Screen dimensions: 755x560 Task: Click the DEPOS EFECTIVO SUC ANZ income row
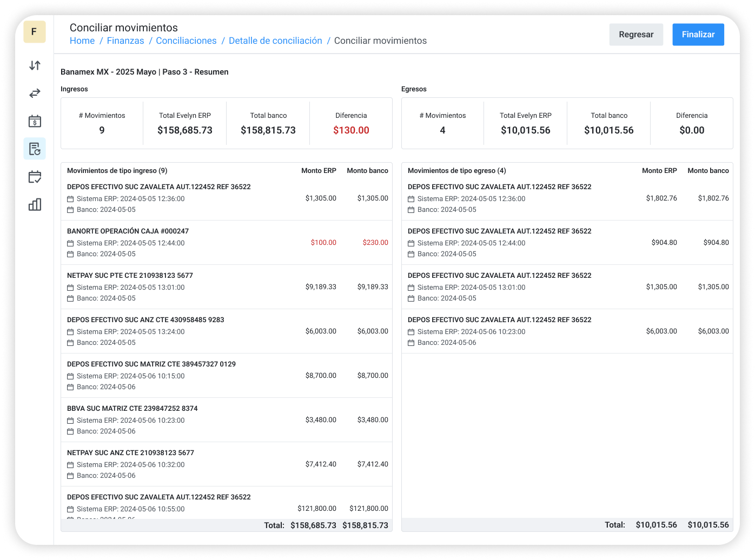pos(227,331)
